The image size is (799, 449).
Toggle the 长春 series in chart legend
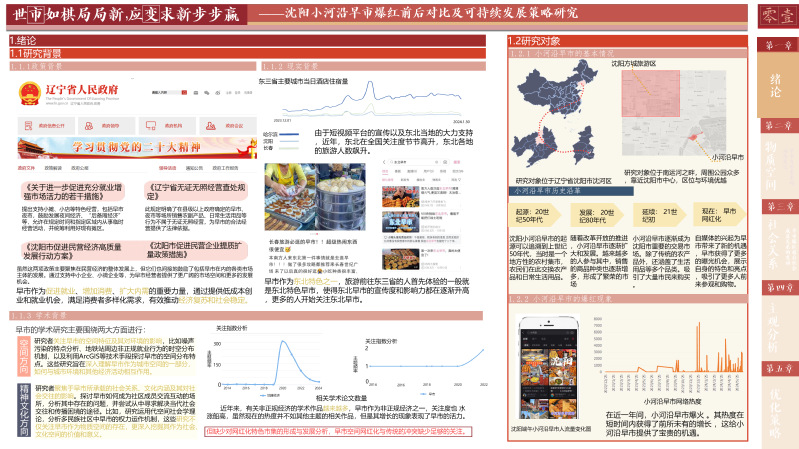[269, 146]
